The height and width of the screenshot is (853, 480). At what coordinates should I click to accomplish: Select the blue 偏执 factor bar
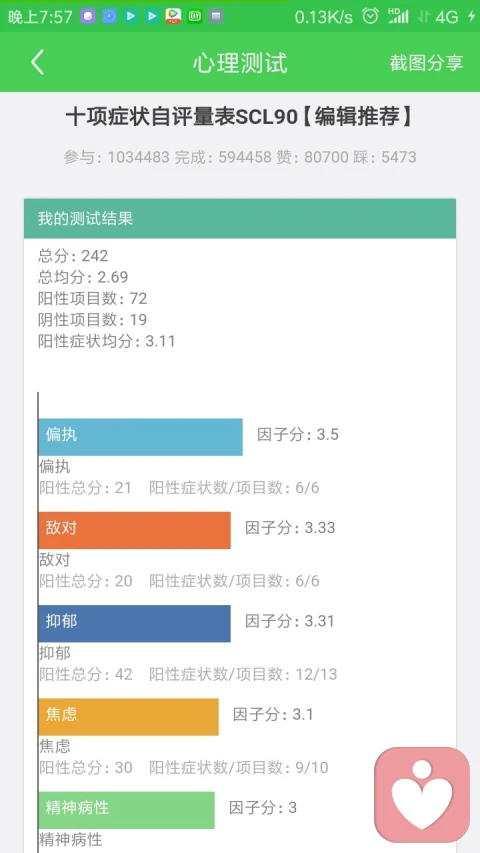point(140,437)
